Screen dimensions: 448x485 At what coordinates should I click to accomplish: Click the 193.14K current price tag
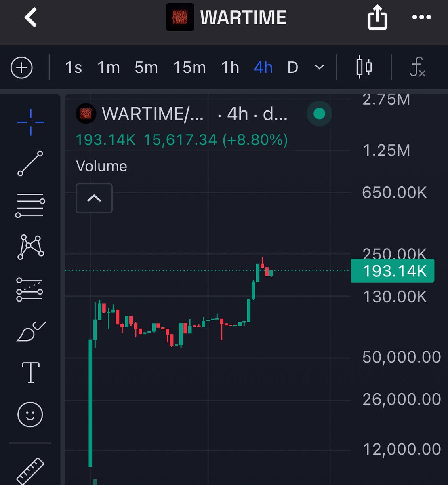tap(393, 270)
